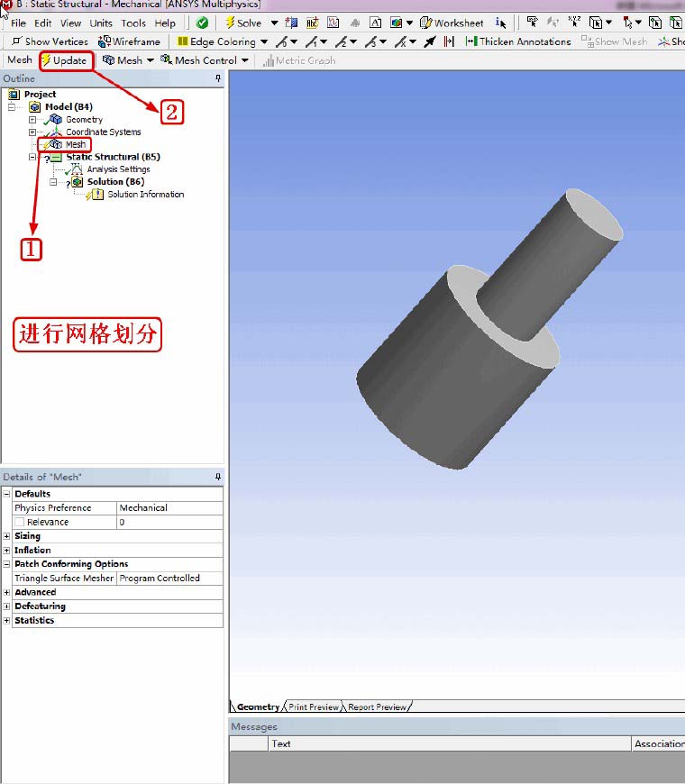The width and height of the screenshot is (685, 784).
Task: Click the black arrow direction icon
Action: click(430, 41)
